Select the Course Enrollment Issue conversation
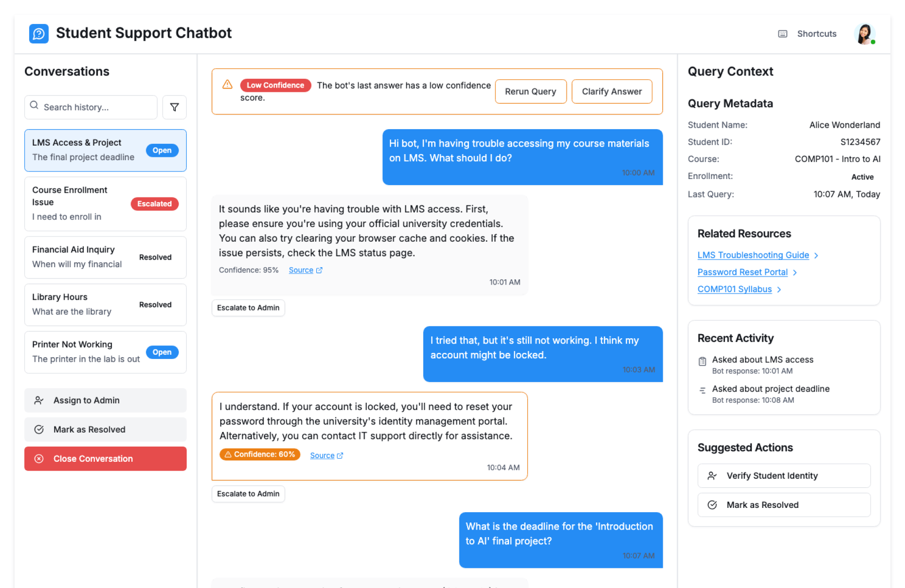 [105, 204]
